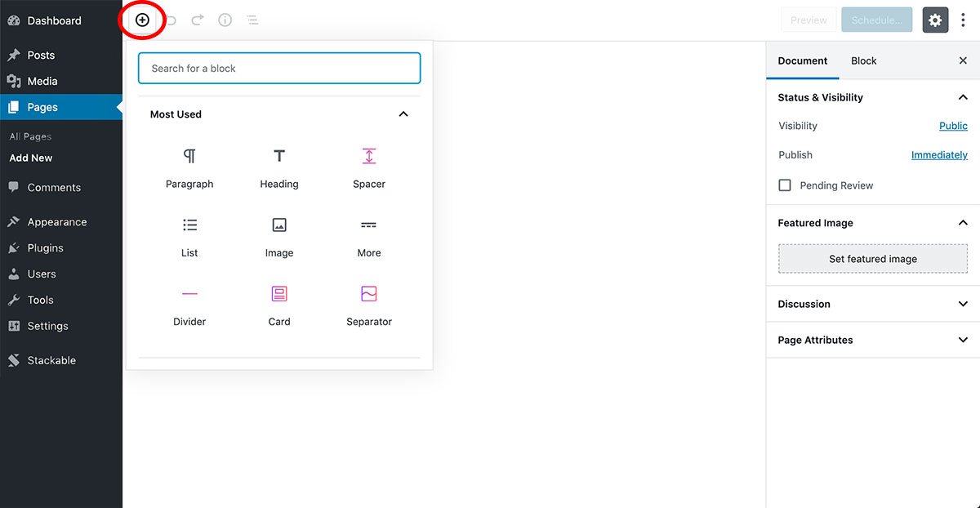Insert a Separator block
The height and width of the screenshot is (508, 980).
click(369, 305)
